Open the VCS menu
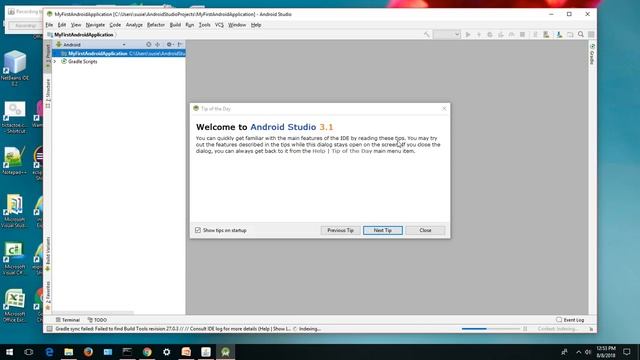 tap(219, 25)
